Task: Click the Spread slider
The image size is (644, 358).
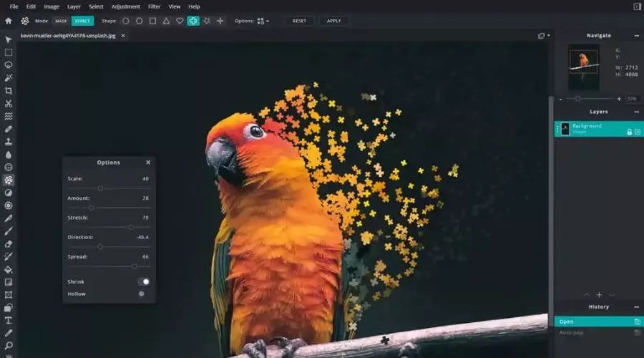Action: click(109, 266)
